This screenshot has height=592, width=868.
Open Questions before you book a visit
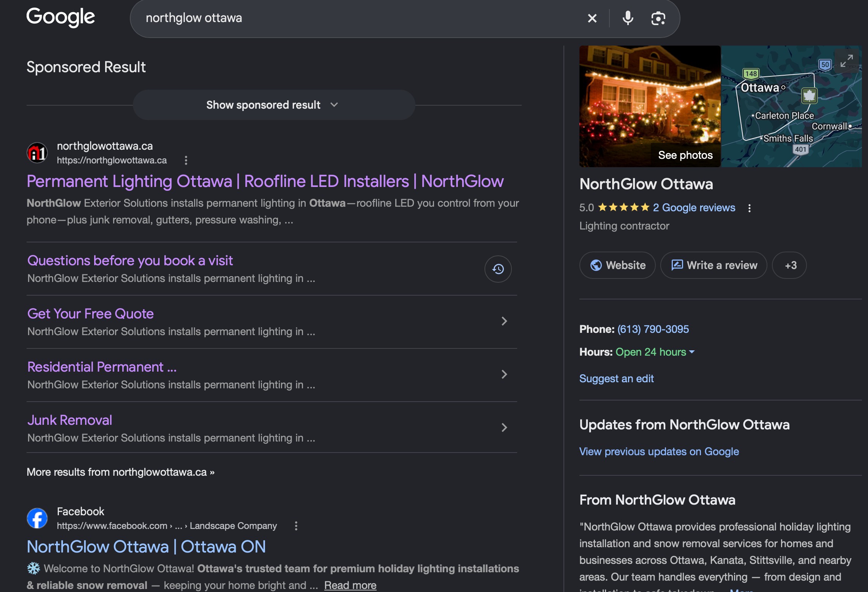[130, 261]
